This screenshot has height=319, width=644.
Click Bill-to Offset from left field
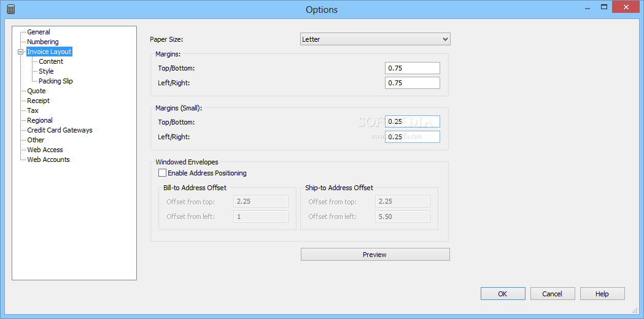pyautogui.click(x=261, y=217)
